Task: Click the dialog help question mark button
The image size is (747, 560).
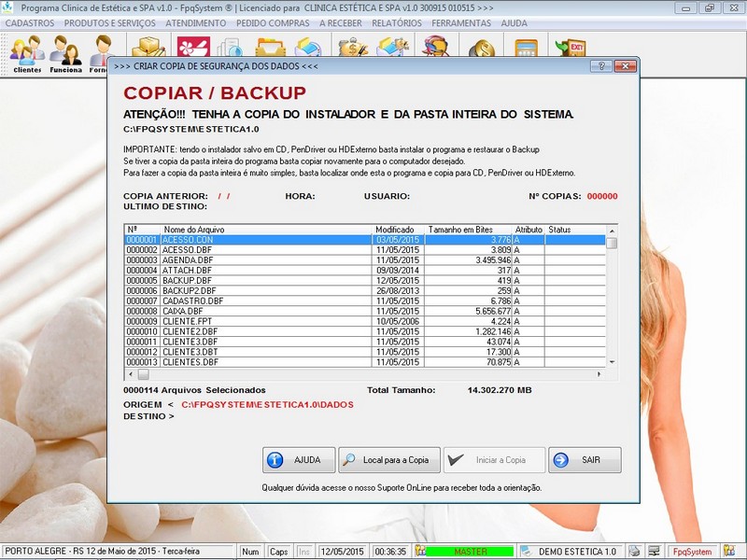Action: click(x=601, y=66)
